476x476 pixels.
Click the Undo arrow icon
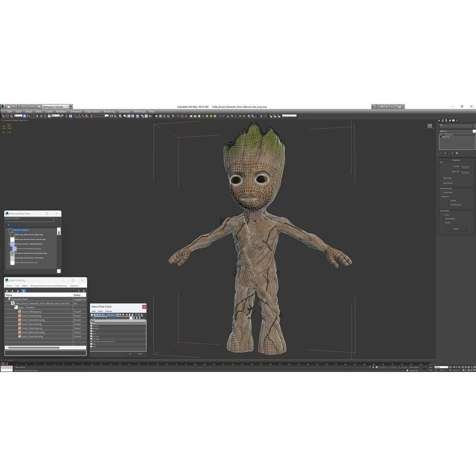24,107
